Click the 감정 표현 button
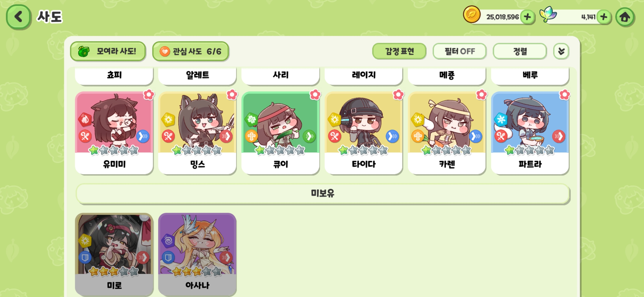Screen dimensions: 644x297 tap(399, 51)
